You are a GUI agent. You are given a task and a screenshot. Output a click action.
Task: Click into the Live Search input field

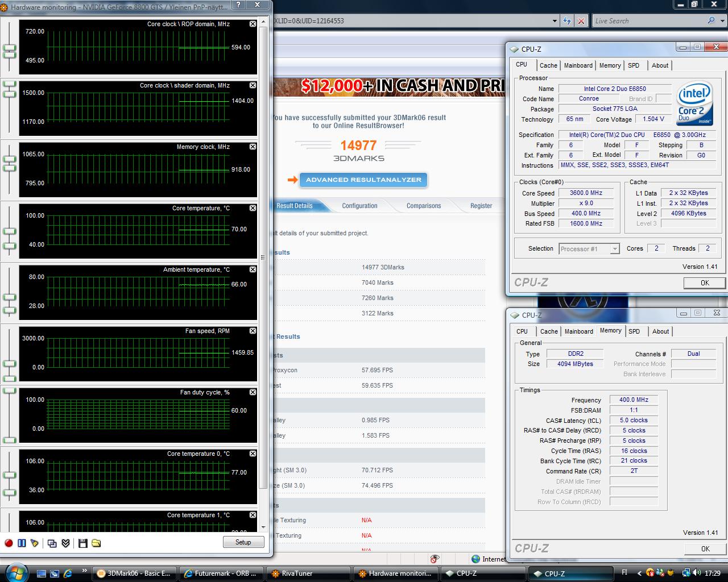click(x=648, y=21)
